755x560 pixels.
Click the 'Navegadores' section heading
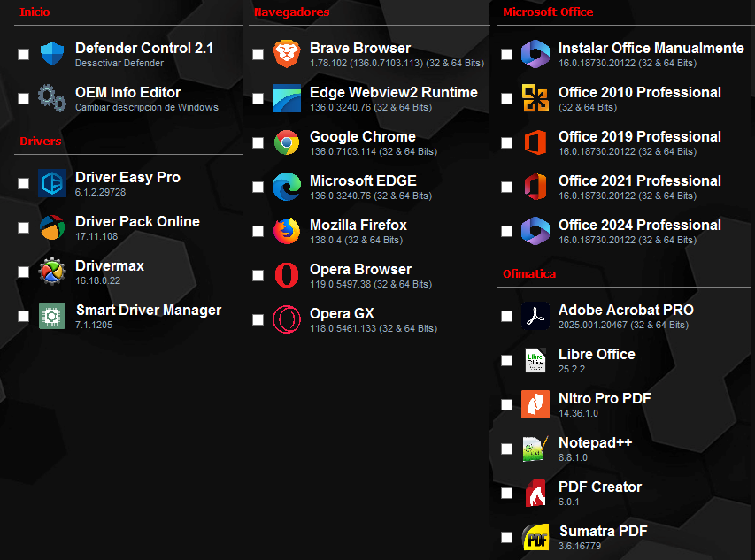coord(291,12)
